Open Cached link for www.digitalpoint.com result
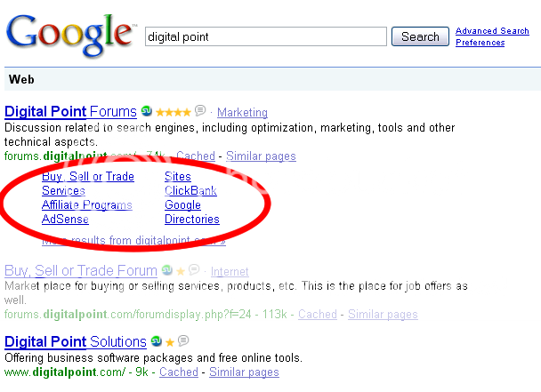 coord(179,372)
